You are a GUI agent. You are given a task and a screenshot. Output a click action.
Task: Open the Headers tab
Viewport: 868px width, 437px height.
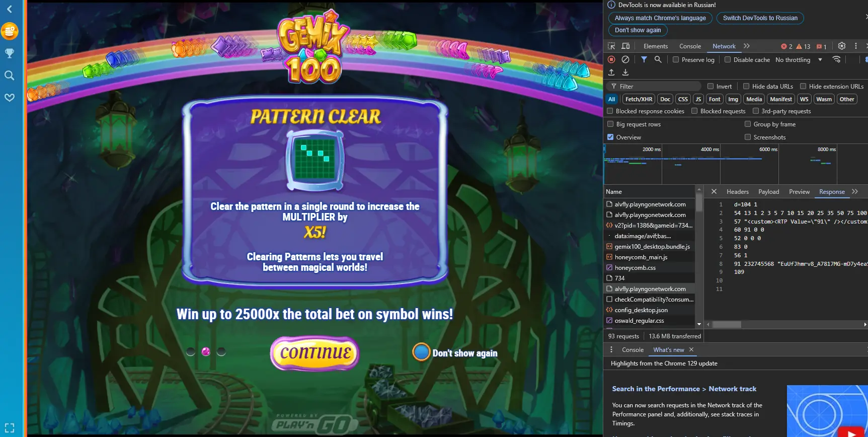pos(738,191)
